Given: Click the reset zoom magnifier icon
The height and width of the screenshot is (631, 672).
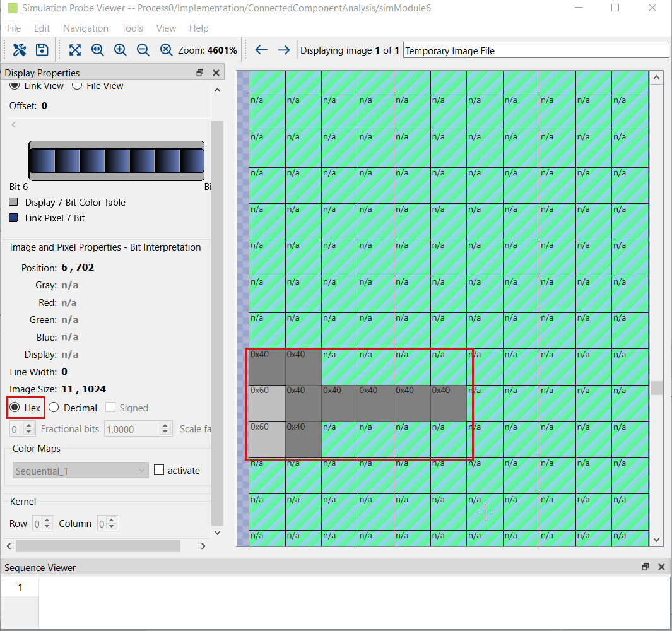Looking at the screenshot, I should pyautogui.click(x=165, y=49).
